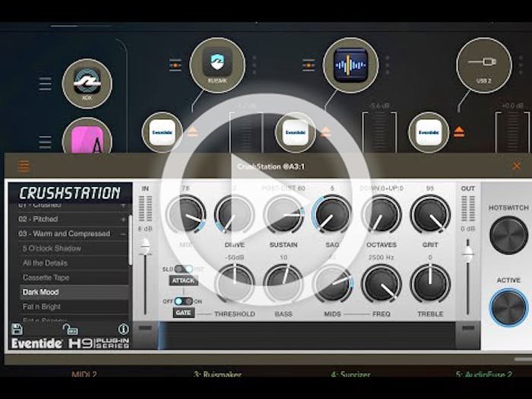Screen dimensions: 532x399
Task: Click the ATTACK button
Action: pos(184,280)
